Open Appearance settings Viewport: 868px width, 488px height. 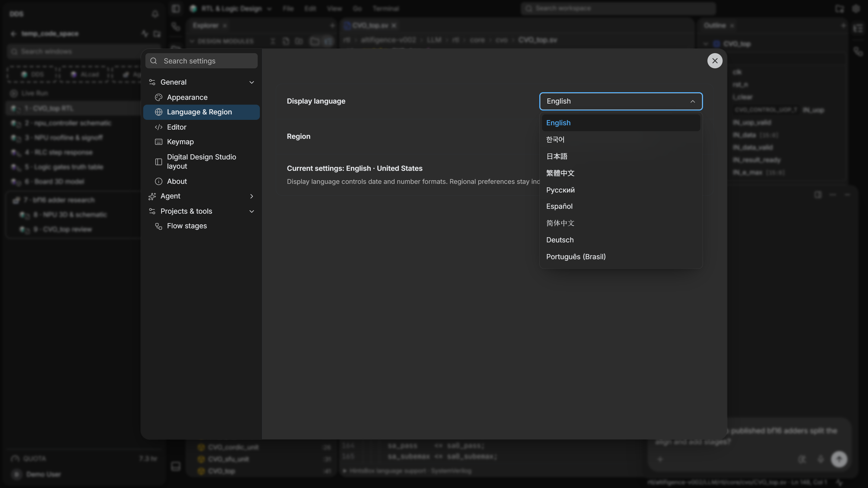202,97
